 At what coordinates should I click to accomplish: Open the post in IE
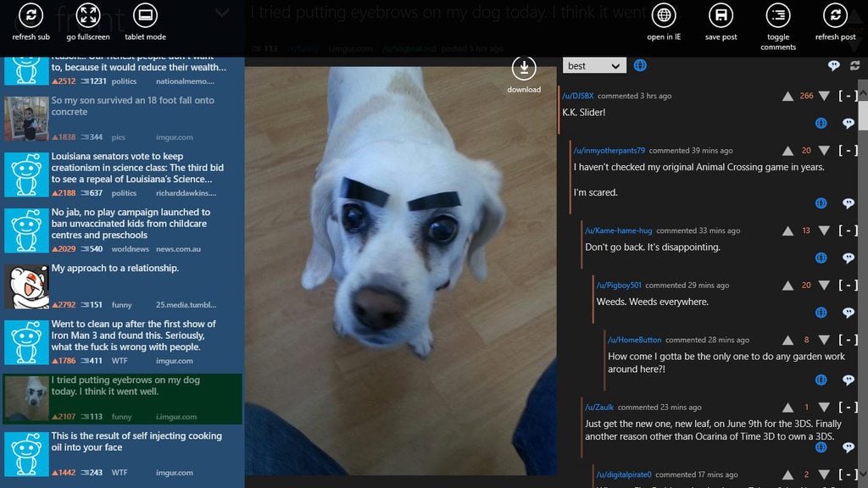tap(664, 16)
